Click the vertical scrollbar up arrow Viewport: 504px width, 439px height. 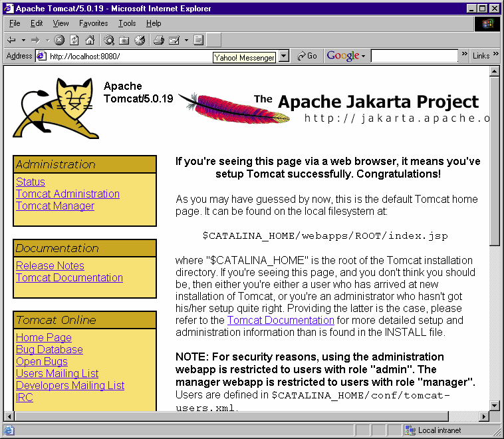click(x=495, y=71)
